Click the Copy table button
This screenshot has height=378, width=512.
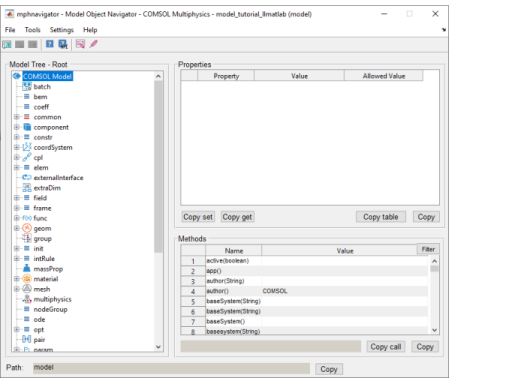click(381, 217)
